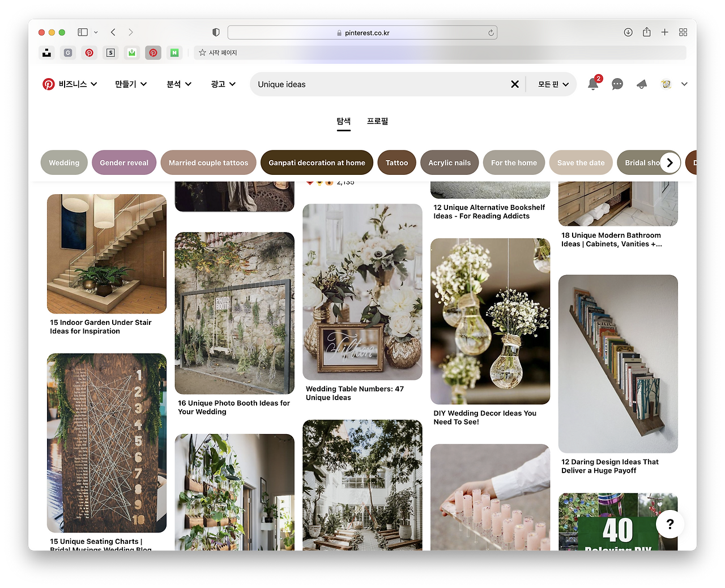725x588 pixels.
Task: Expand the 광고 menu
Action: click(223, 84)
